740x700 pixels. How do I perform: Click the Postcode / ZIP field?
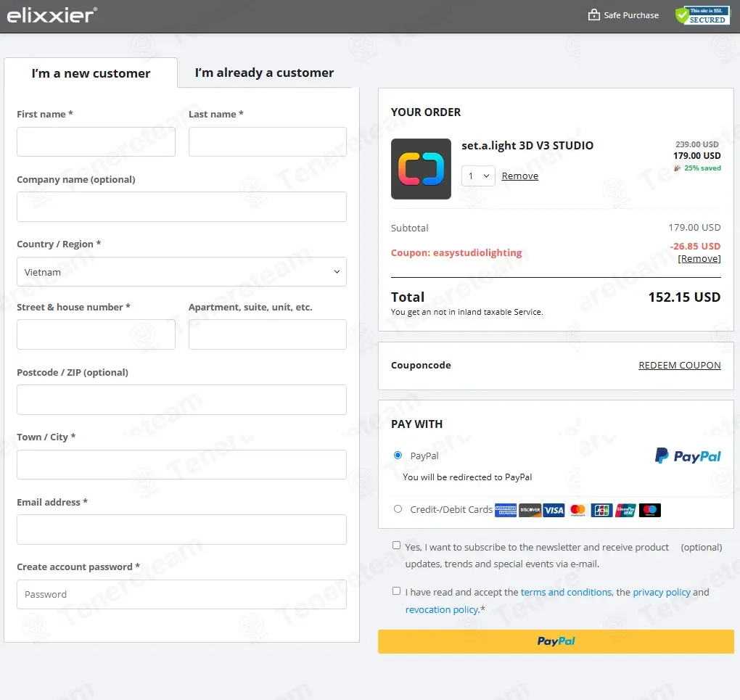181,400
